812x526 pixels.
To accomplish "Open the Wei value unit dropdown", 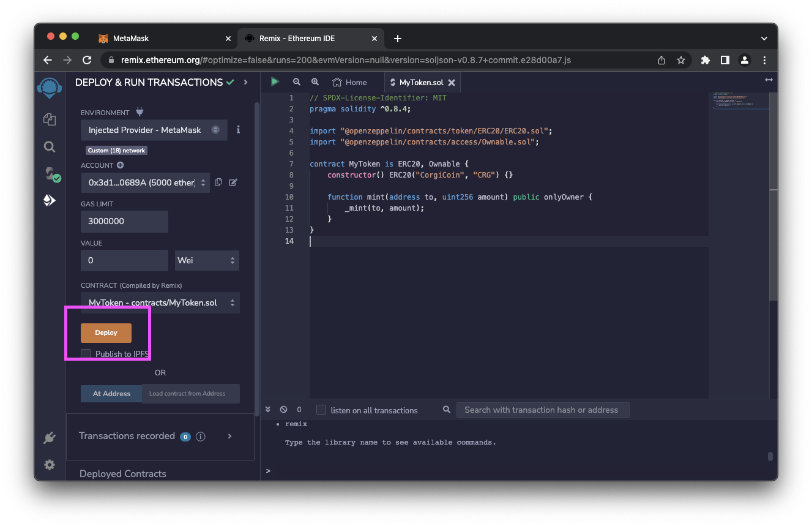I will coord(207,260).
